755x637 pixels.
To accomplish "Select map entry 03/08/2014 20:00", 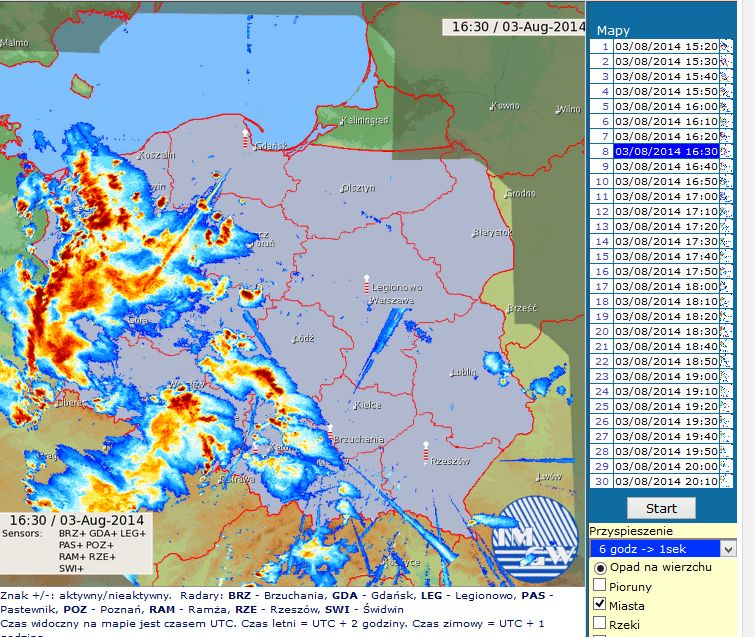I will [x=666, y=467].
